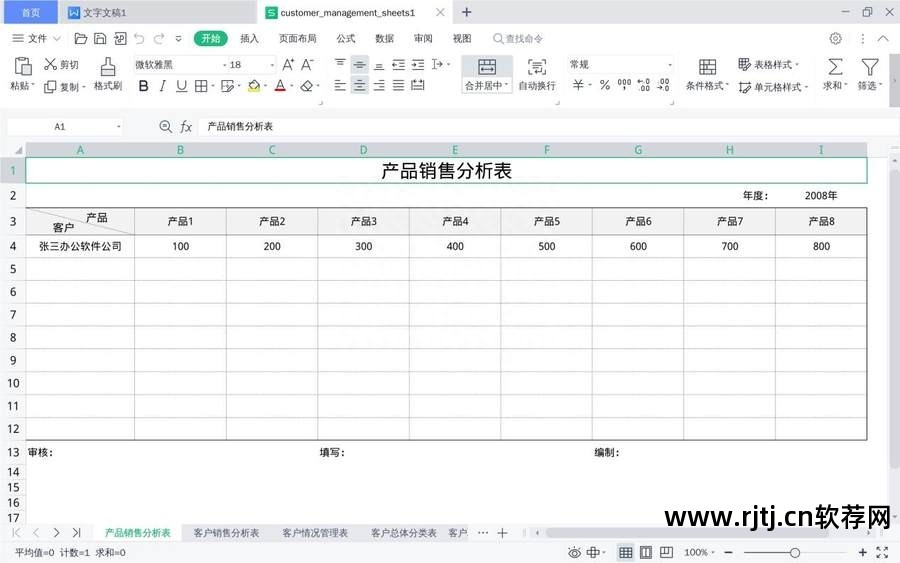Screen dimensions: 900x563
Task: Open the cell borders tool
Action: tap(201, 86)
